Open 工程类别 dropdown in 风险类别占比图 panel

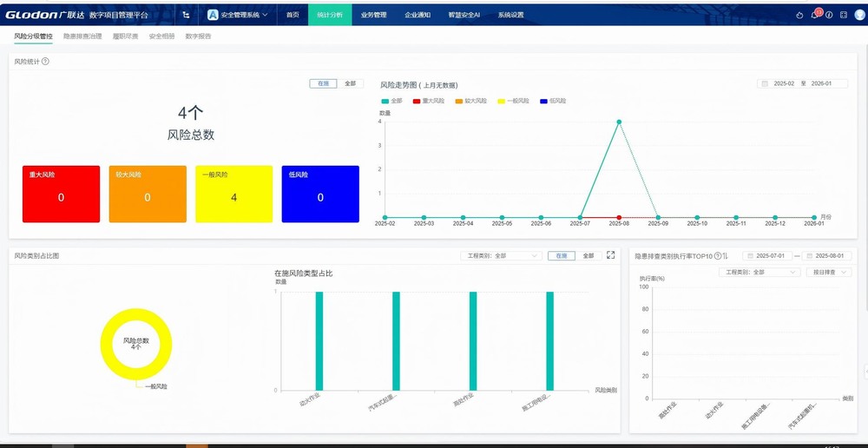pyautogui.click(x=500, y=256)
